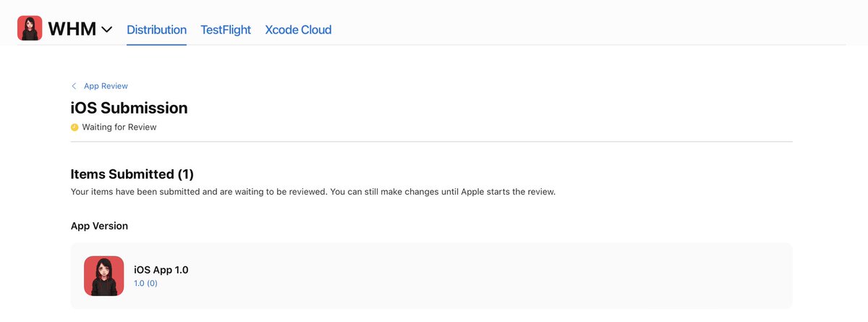Click the WHM app name title
Screen dimensions: 868x322
pyautogui.click(x=72, y=29)
